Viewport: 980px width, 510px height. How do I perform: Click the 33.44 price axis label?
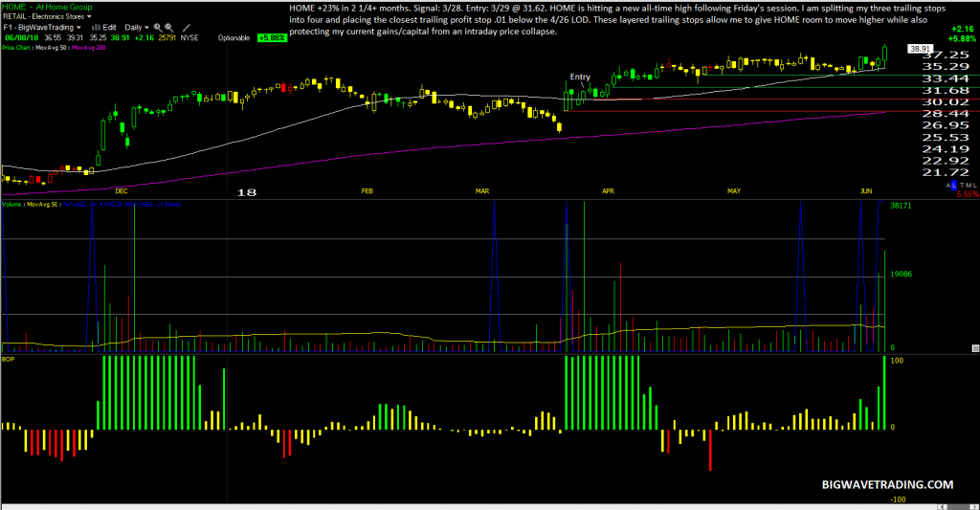(x=946, y=78)
